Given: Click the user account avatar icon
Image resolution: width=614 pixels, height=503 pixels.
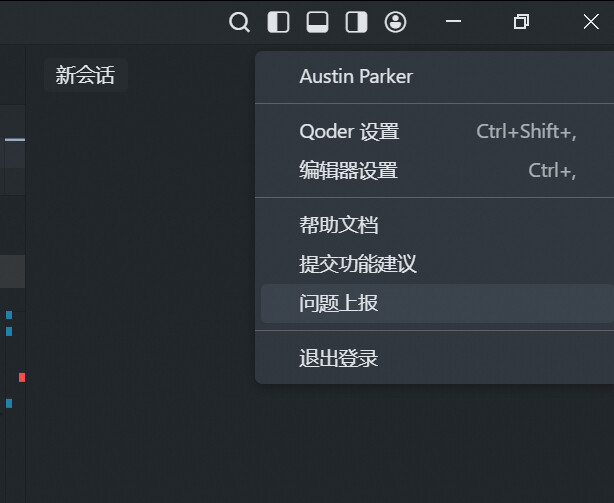Looking at the screenshot, I should [x=395, y=22].
